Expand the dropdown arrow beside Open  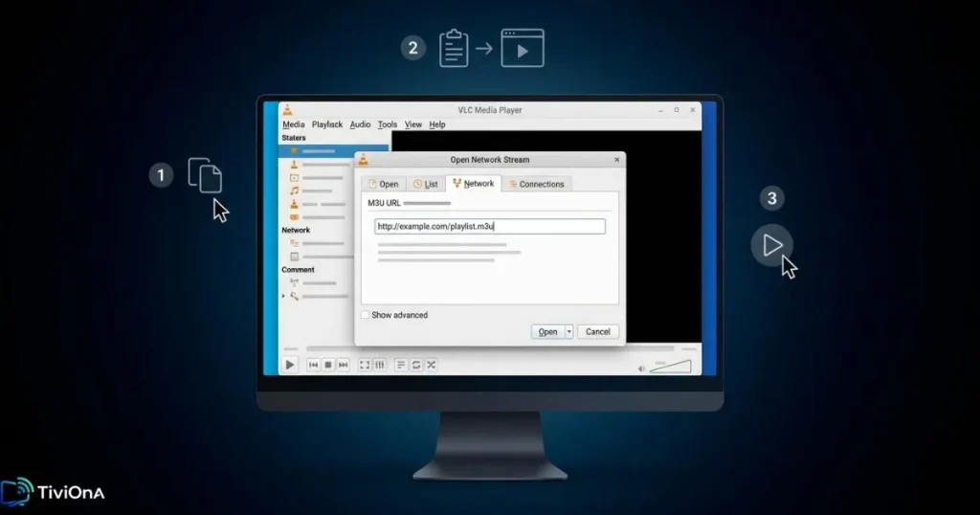tap(568, 332)
